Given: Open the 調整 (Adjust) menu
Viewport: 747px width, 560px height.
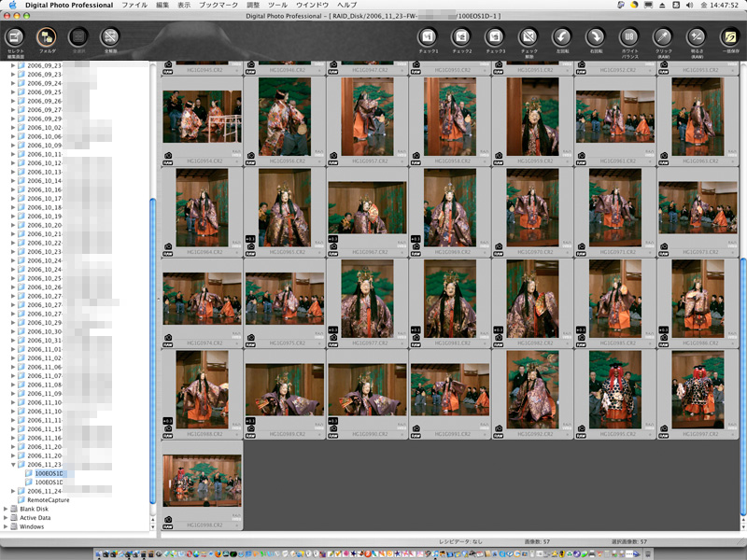Looking at the screenshot, I should (x=253, y=5).
